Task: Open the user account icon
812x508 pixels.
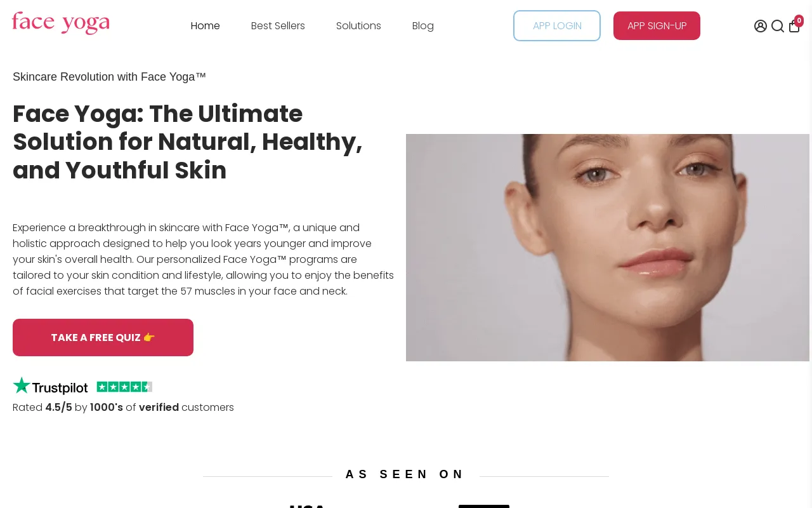Action: pos(761,26)
